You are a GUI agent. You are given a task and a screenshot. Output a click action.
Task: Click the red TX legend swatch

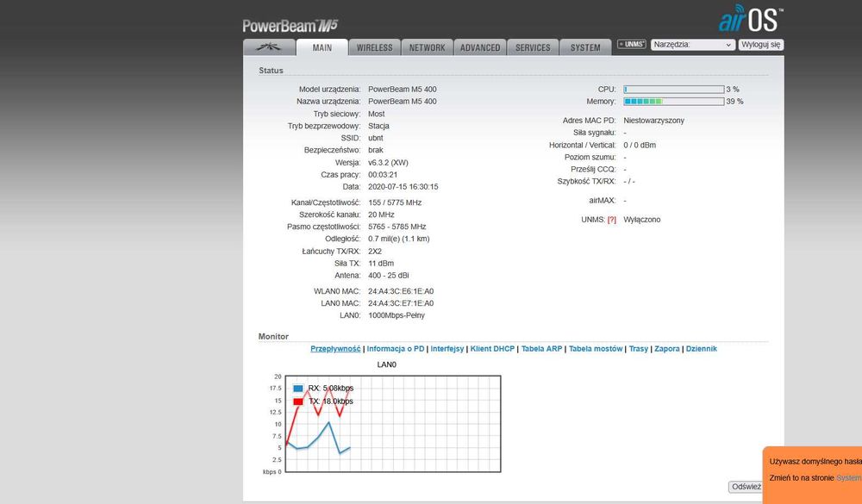pos(298,401)
